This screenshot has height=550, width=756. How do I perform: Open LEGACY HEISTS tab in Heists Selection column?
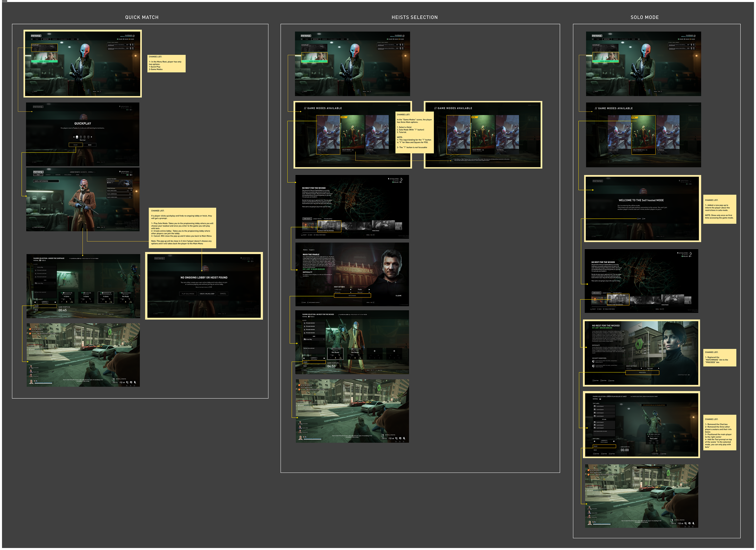(317, 219)
